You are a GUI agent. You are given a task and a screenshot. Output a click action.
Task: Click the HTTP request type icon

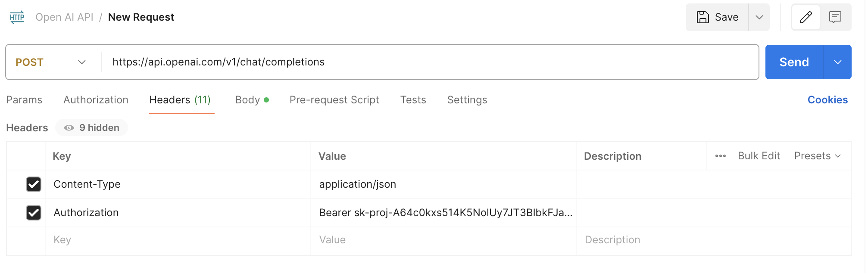coord(17,17)
